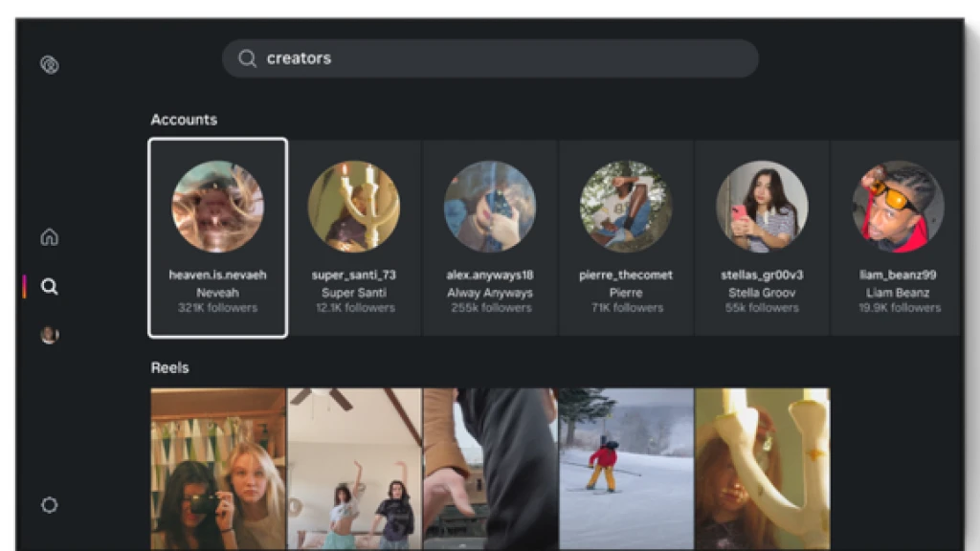This screenshot has width=980, height=551.
Task: Click the name 'Neveah'
Action: click(x=217, y=293)
